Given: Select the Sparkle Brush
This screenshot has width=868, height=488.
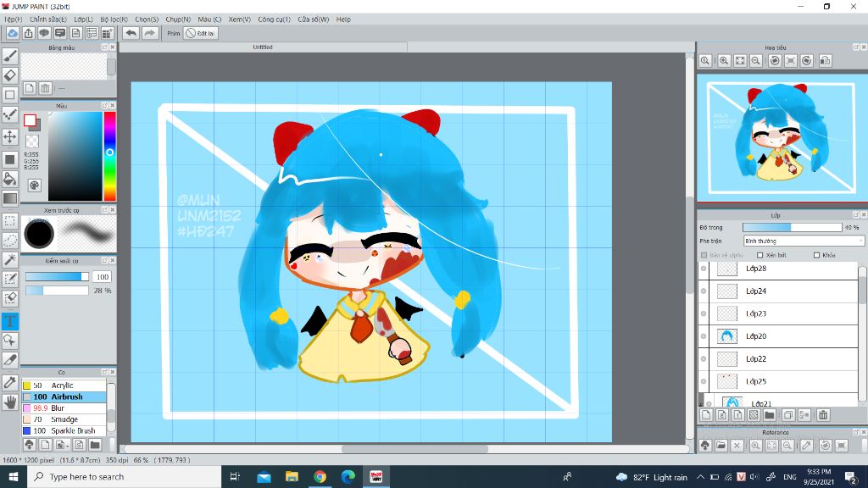Looking at the screenshot, I should [64, 430].
